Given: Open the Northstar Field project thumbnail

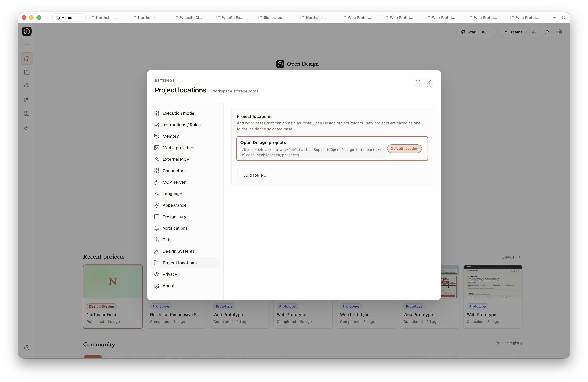Looking at the screenshot, I should [113, 282].
